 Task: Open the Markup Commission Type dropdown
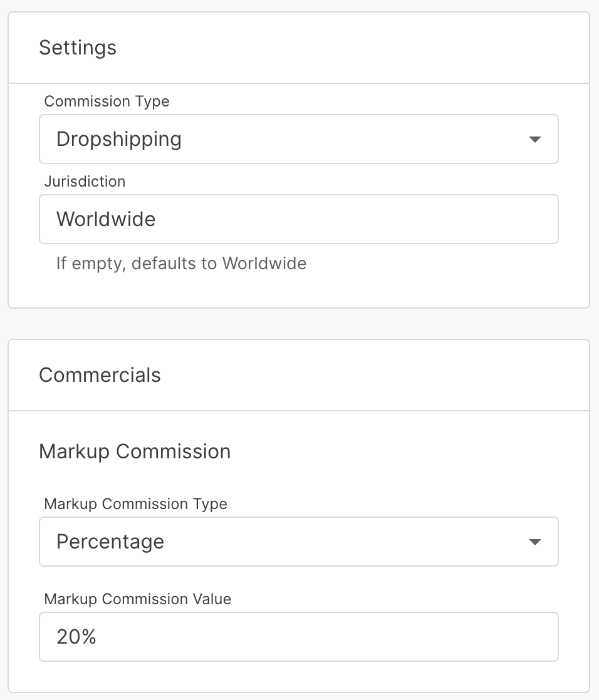click(298, 542)
